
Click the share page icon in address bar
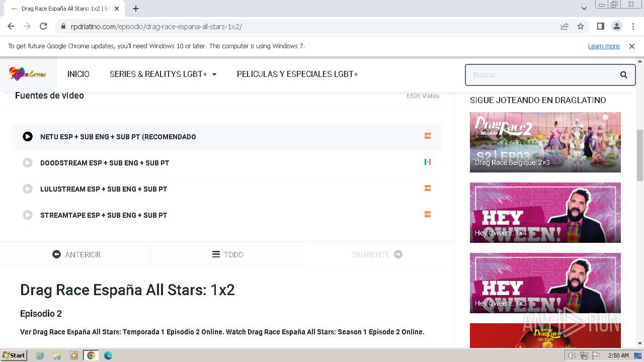point(565,26)
